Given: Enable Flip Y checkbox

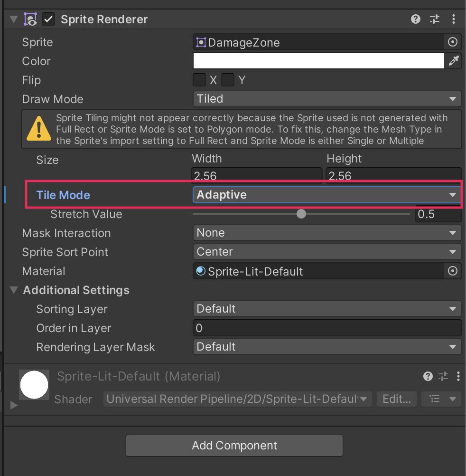Looking at the screenshot, I should point(228,80).
